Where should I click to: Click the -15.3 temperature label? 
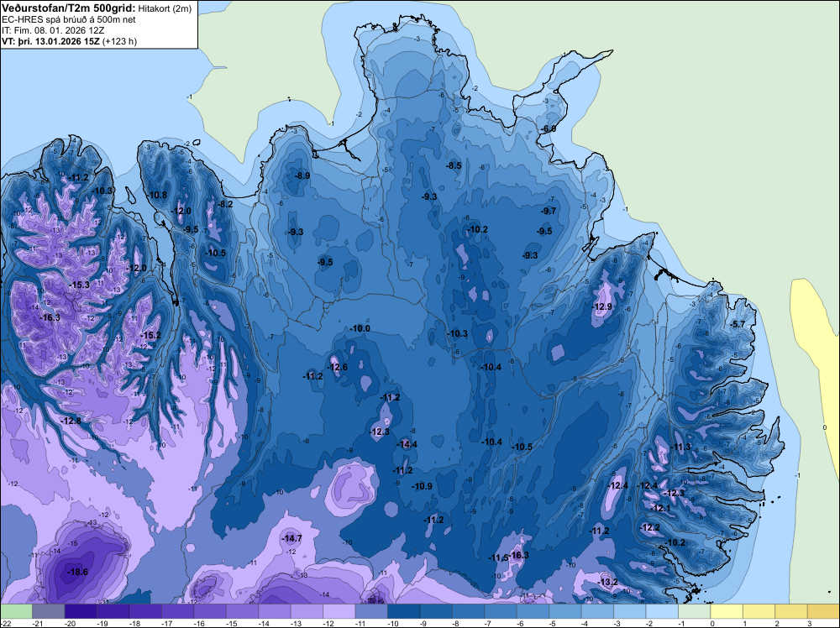coord(80,285)
